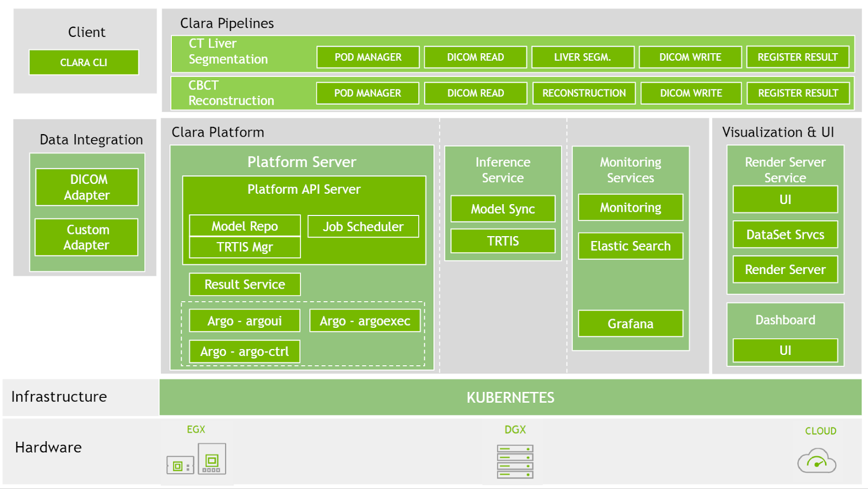The height and width of the screenshot is (489, 868).
Task: Select the Model Sync box
Action: [503, 209]
